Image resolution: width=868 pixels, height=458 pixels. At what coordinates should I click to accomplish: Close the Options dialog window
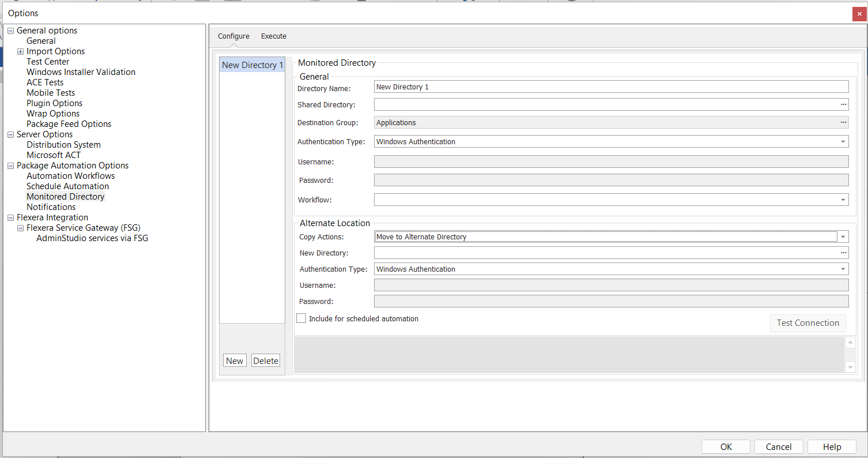[x=859, y=14]
